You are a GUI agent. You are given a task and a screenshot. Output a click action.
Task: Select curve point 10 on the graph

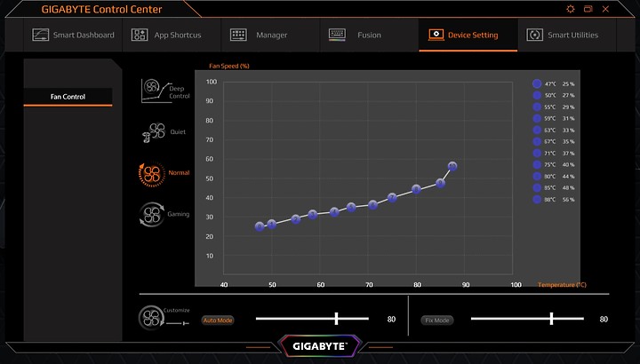452,166
